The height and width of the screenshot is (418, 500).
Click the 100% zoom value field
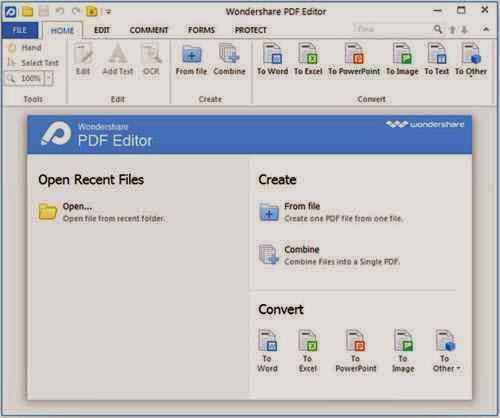(x=31, y=79)
